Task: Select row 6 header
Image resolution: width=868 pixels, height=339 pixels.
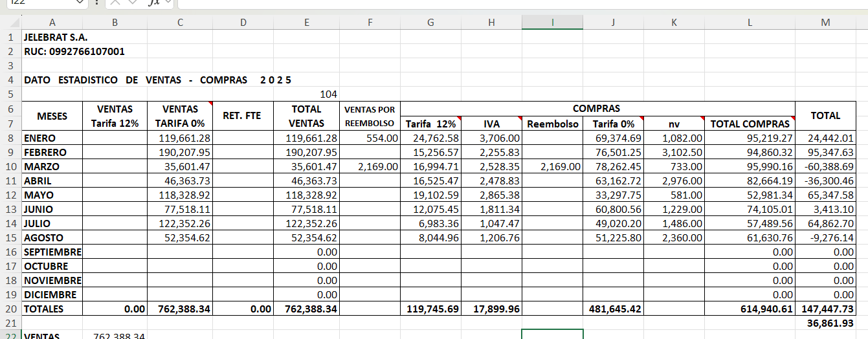Action: [10, 109]
